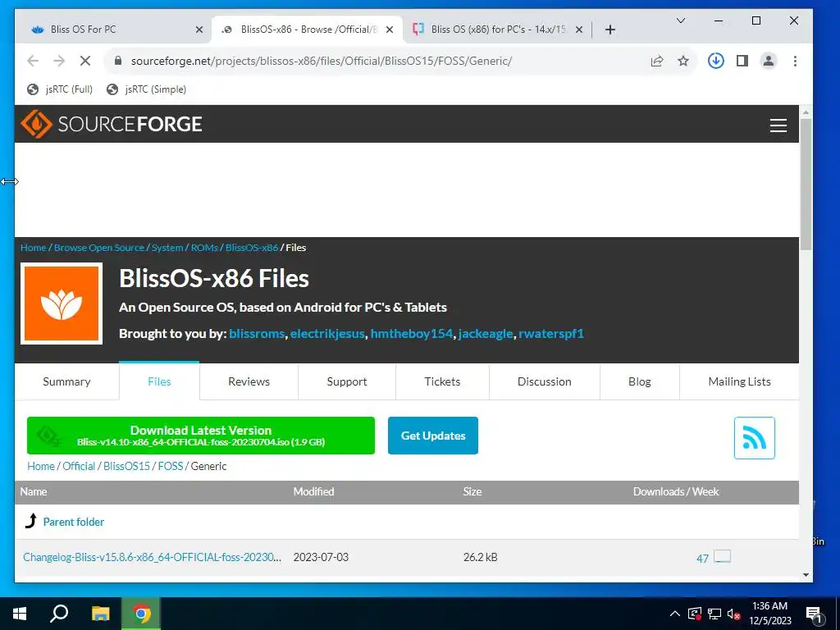This screenshot has height=630, width=840.
Task: Open the jsRTC (Full) bookmark
Action: point(60,89)
